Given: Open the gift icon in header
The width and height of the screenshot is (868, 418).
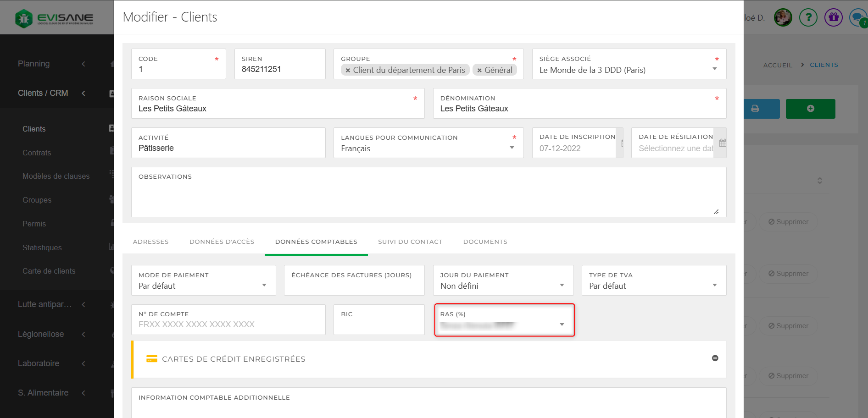Looking at the screenshot, I should coord(833,18).
